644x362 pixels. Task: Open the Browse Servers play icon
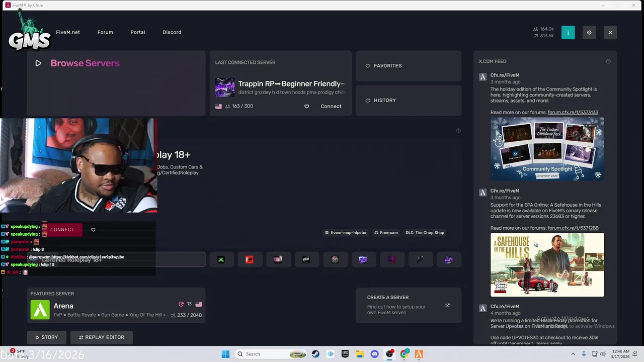(x=38, y=63)
